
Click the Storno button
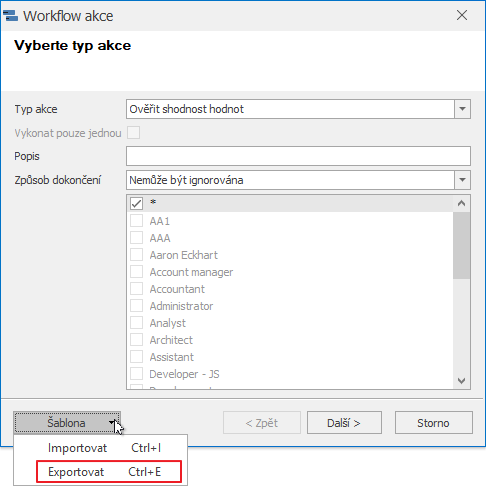point(434,423)
